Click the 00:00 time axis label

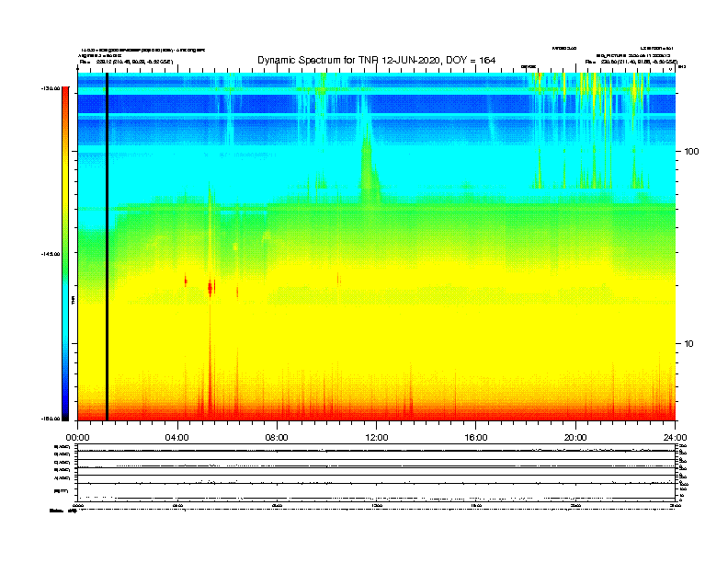point(77,438)
